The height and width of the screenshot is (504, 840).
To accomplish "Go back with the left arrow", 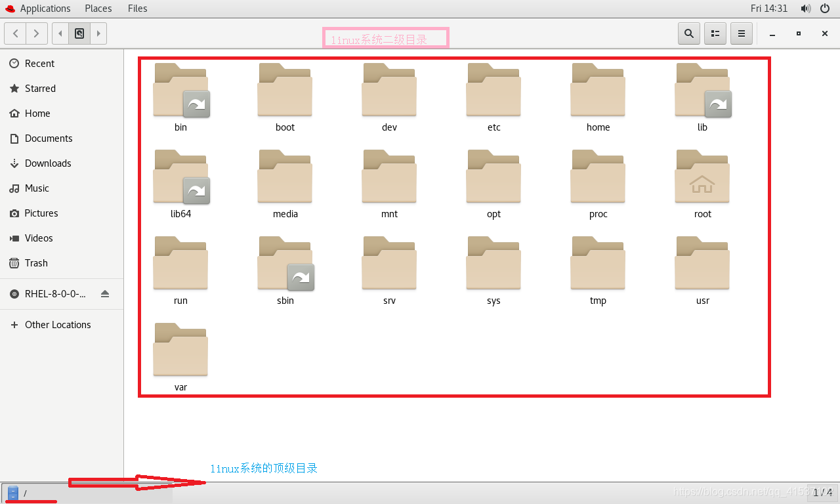I will point(15,33).
